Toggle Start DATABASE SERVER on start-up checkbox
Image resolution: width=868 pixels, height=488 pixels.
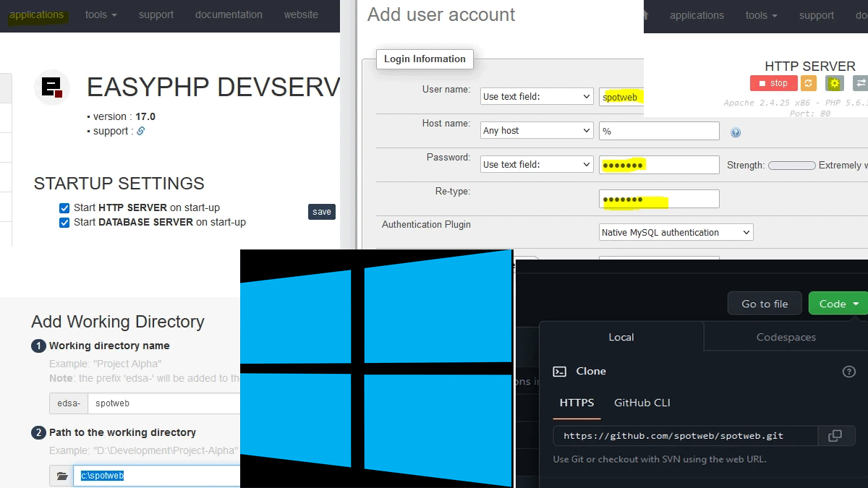coord(64,223)
